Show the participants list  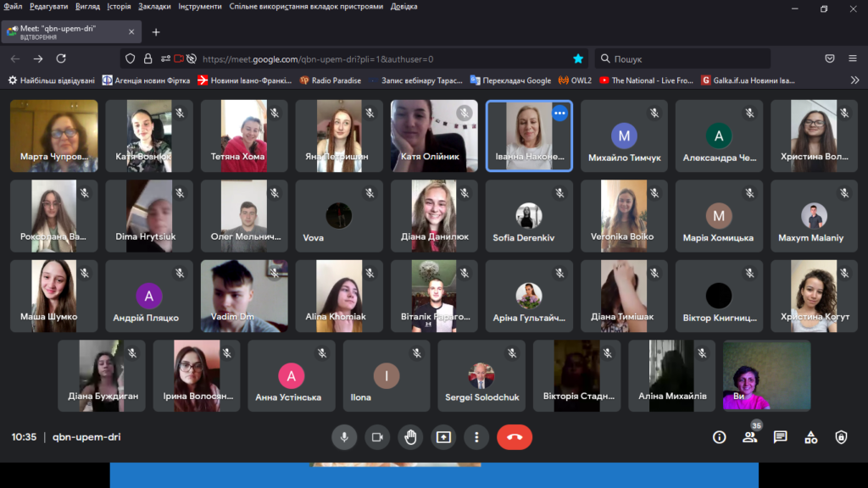pos(749,437)
